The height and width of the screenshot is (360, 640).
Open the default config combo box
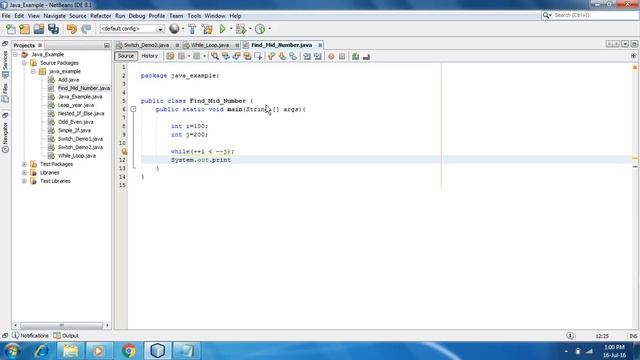pos(132,29)
